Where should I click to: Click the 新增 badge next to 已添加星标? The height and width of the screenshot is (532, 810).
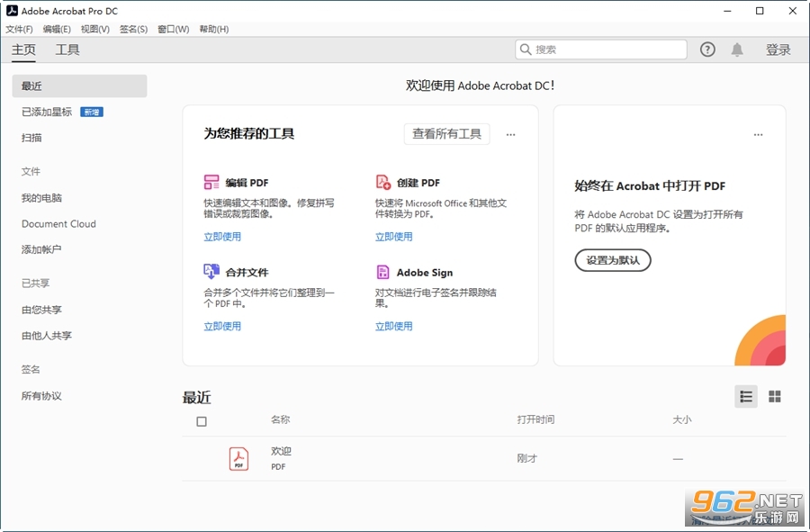coord(92,112)
